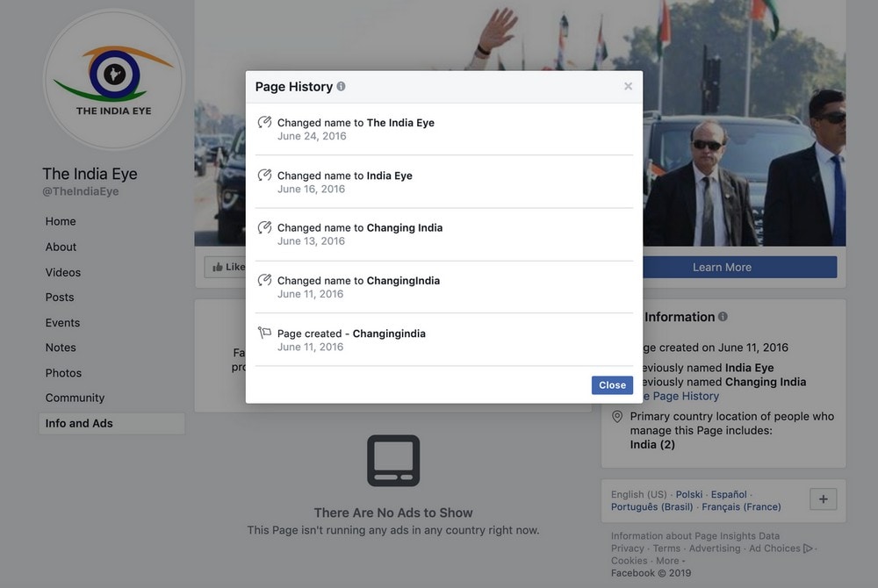Open the Privacy footer link
The image size is (878, 588).
(627, 549)
